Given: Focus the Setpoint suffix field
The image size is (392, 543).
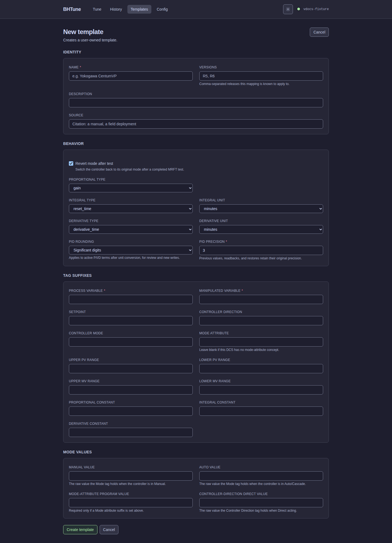Looking at the screenshot, I should 131,321.
